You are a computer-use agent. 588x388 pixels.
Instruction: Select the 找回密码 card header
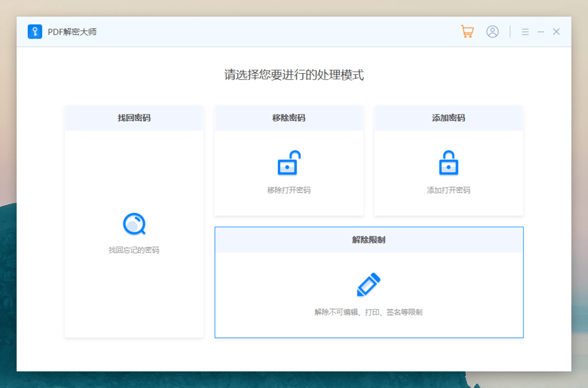tap(134, 118)
